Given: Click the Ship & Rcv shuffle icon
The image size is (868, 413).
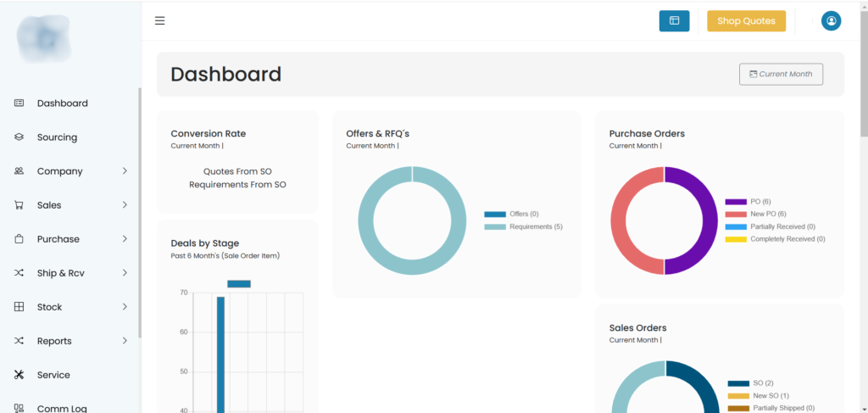Looking at the screenshot, I should 19,273.
